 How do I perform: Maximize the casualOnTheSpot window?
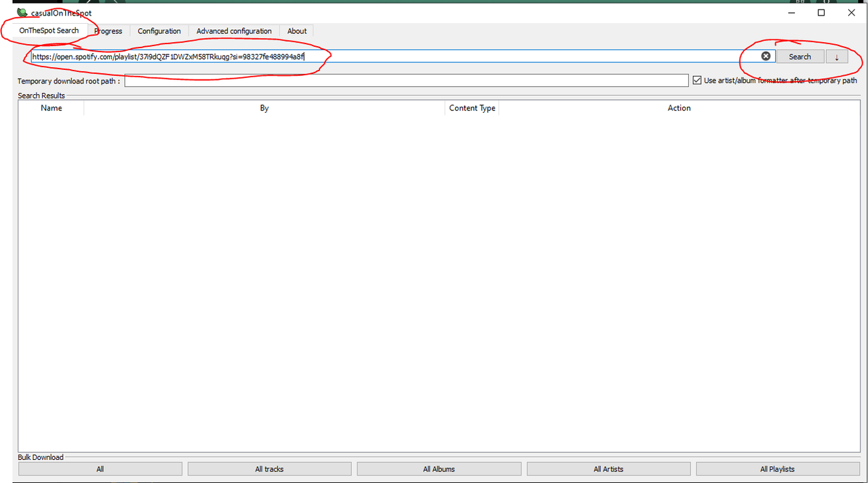click(x=821, y=13)
